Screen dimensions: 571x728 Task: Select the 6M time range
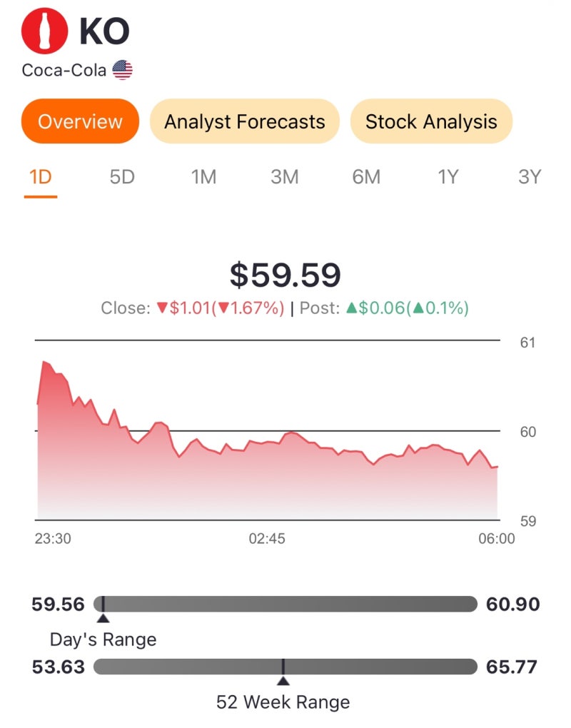click(x=366, y=177)
